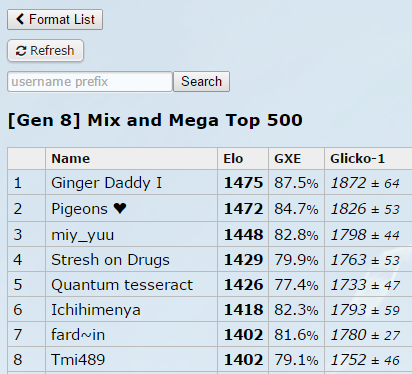Click the back chevron icon on Format List
The width and height of the screenshot is (412, 374).
20,19
